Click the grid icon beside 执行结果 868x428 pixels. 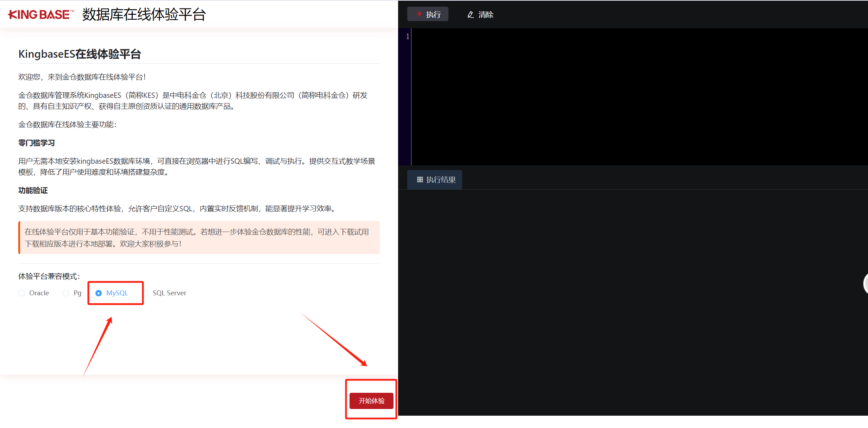420,180
